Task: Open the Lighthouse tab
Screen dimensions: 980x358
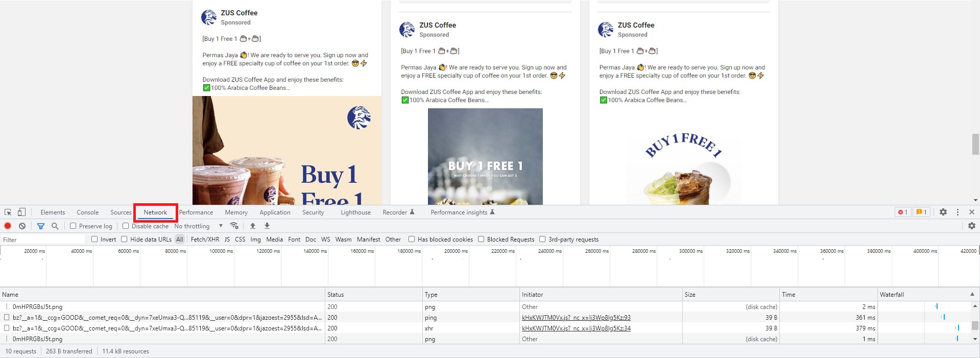Action: tap(356, 212)
